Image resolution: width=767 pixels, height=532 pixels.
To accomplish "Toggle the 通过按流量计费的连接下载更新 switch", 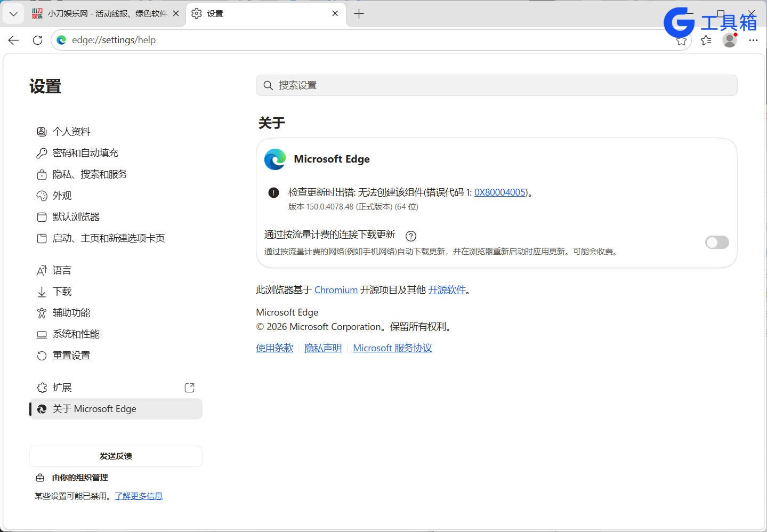I will pyautogui.click(x=717, y=243).
